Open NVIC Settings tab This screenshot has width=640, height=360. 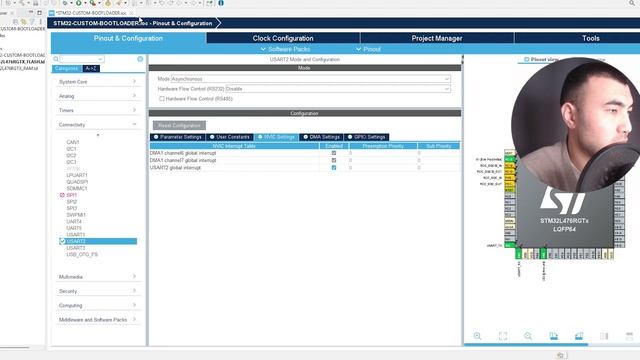(276, 137)
